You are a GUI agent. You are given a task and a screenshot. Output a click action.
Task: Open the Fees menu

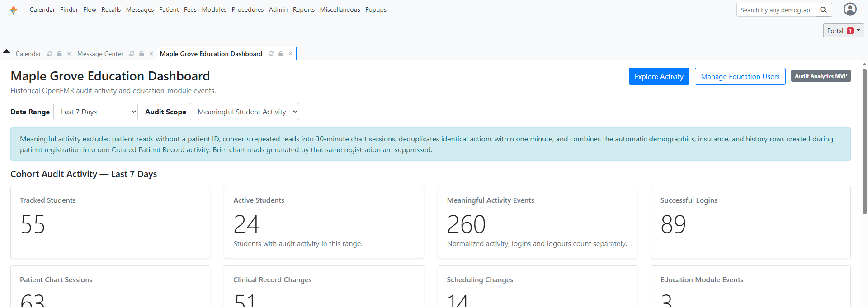(190, 9)
